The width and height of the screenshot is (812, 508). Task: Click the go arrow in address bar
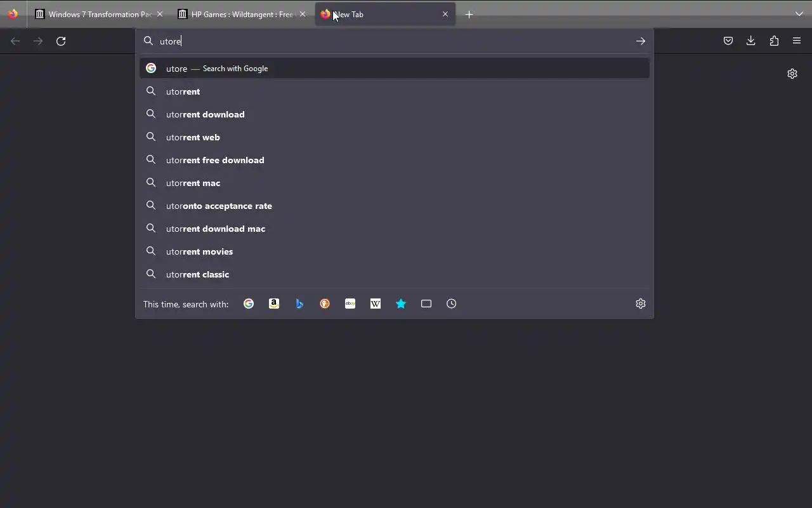(x=641, y=41)
